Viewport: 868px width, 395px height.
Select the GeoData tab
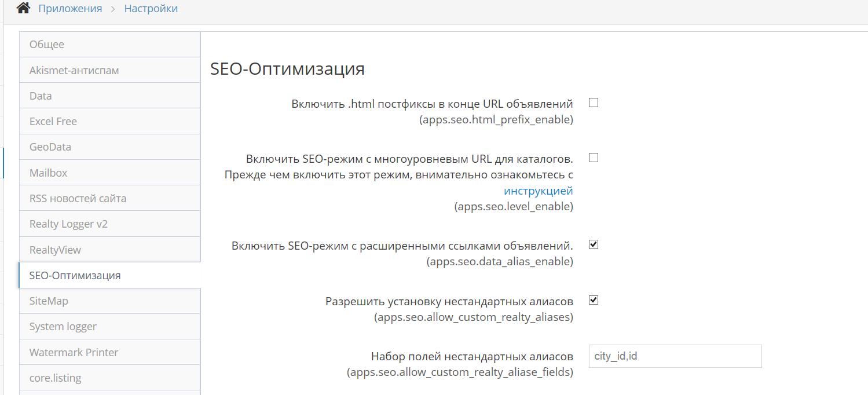pyautogui.click(x=110, y=147)
